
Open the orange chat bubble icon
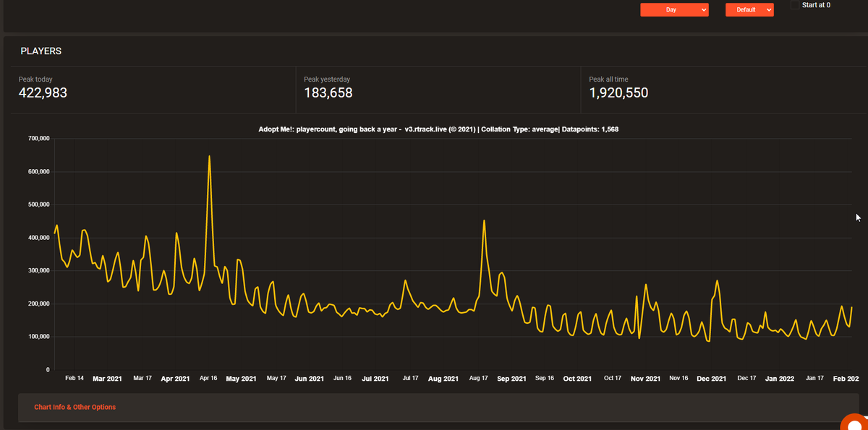tap(856, 426)
